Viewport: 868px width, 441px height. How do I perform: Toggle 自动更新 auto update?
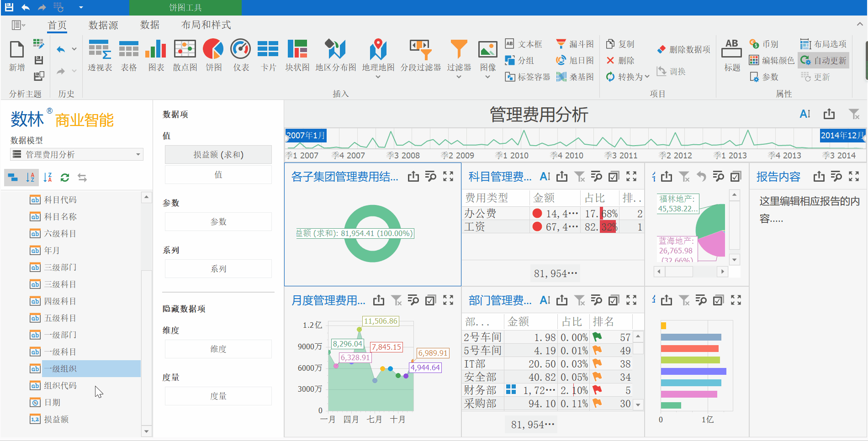click(x=824, y=60)
